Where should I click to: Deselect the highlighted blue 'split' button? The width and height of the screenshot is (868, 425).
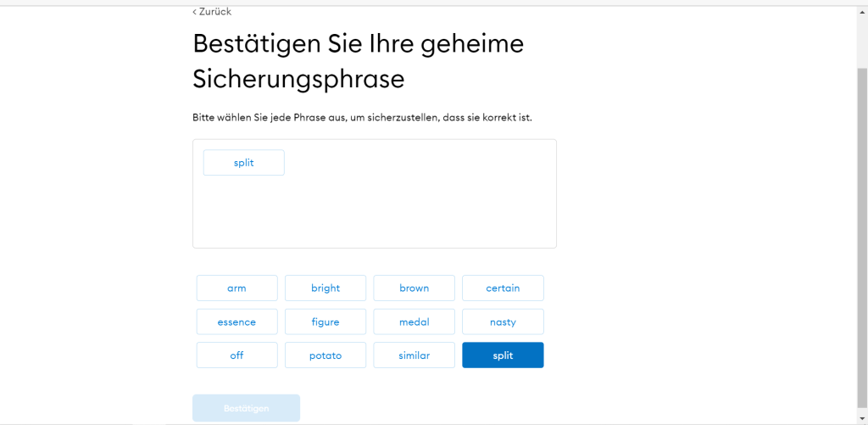click(x=503, y=355)
